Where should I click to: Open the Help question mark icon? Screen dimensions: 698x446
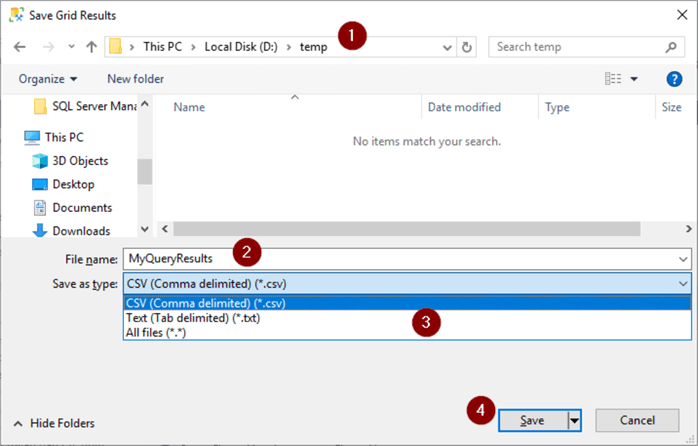pos(674,79)
